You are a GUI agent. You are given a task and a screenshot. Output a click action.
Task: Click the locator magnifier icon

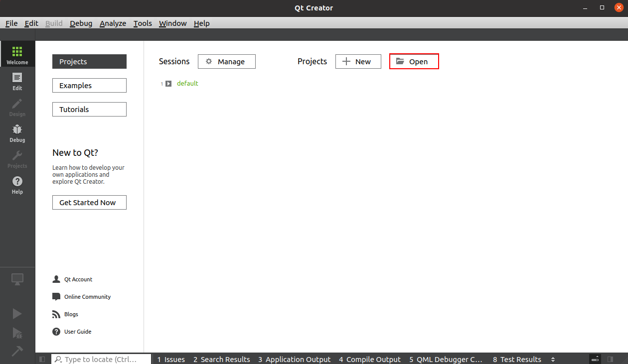pyautogui.click(x=58, y=359)
